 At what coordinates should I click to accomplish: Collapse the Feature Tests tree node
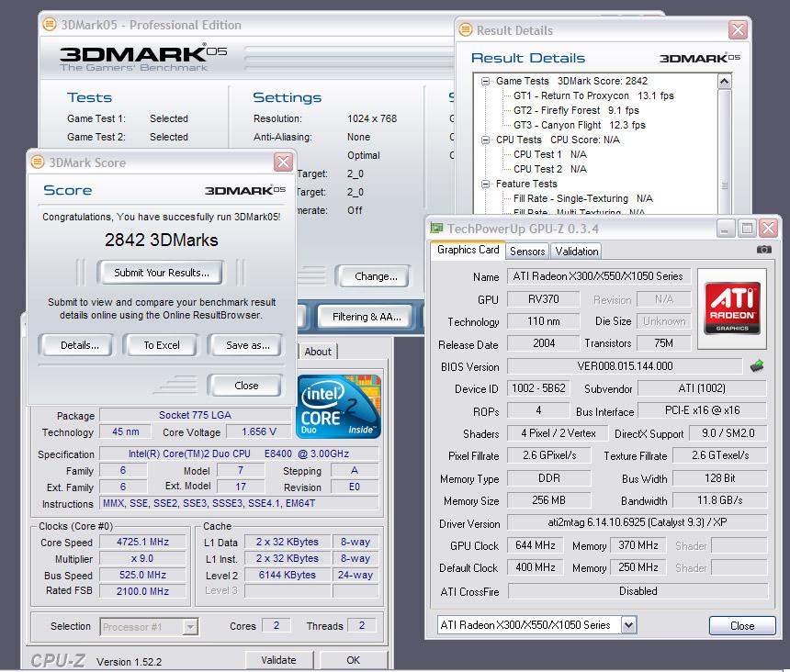pyautogui.click(x=485, y=185)
